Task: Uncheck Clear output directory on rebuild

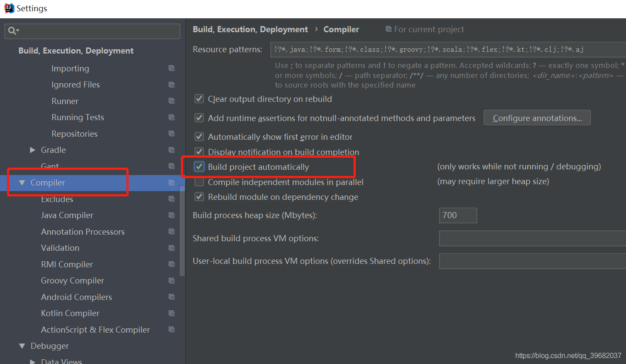Action: [x=199, y=99]
